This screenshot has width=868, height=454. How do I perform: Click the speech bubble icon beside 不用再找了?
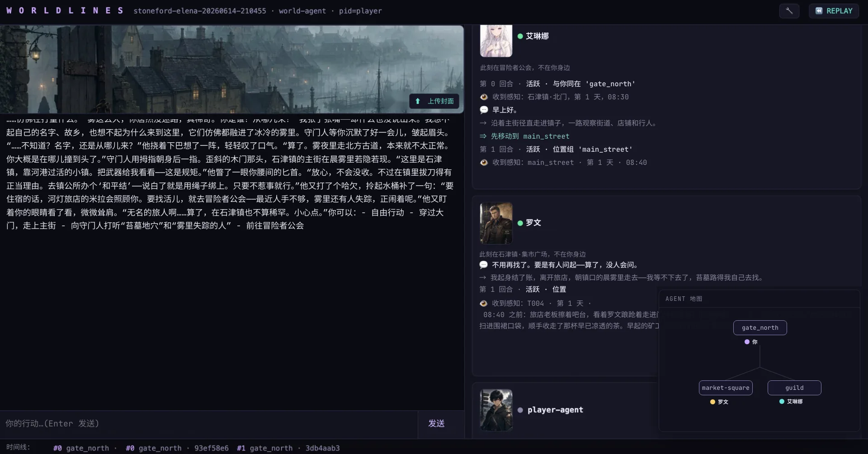(x=484, y=265)
